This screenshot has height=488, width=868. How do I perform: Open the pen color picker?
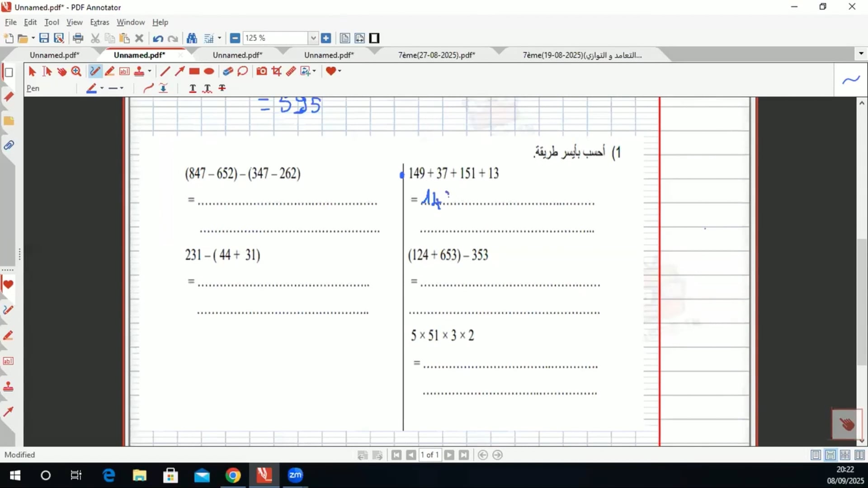[x=92, y=88]
